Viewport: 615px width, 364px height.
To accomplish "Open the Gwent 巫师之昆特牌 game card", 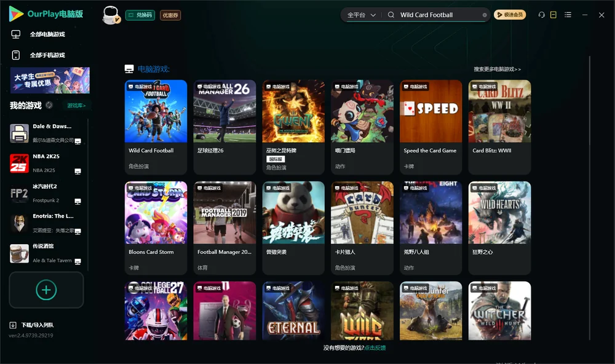I will (x=293, y=127).
